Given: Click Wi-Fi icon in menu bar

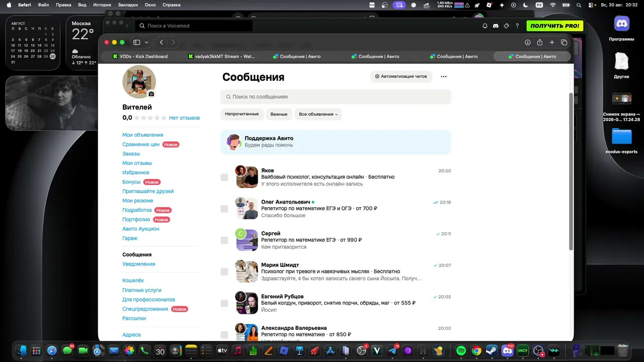Looking at the screenshot, I should (x=553, y=5).
